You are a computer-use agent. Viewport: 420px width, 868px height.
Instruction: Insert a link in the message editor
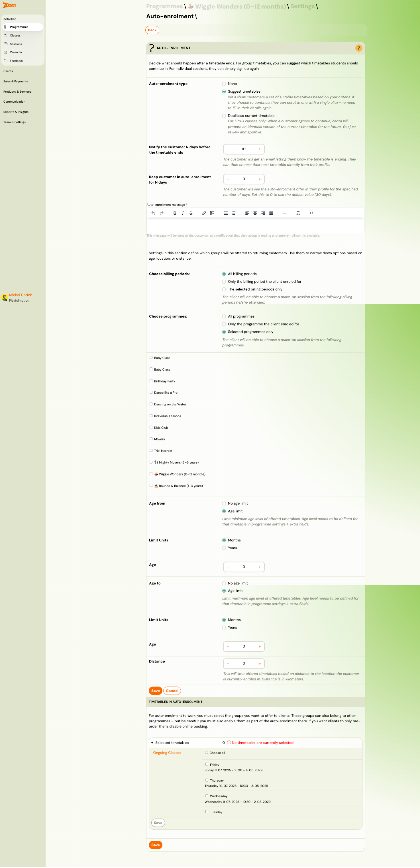[204, 213]
